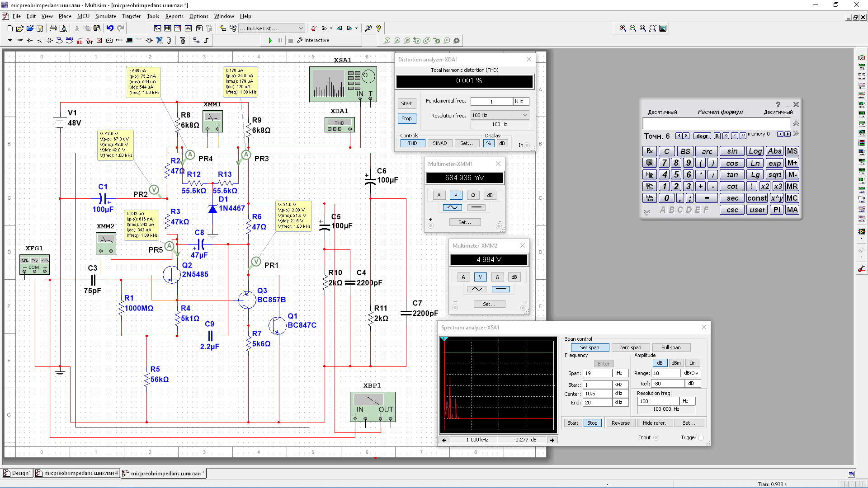The image size is (868, 488).
Task: Open the Transfer menu
Action: [x=131, y=16]
